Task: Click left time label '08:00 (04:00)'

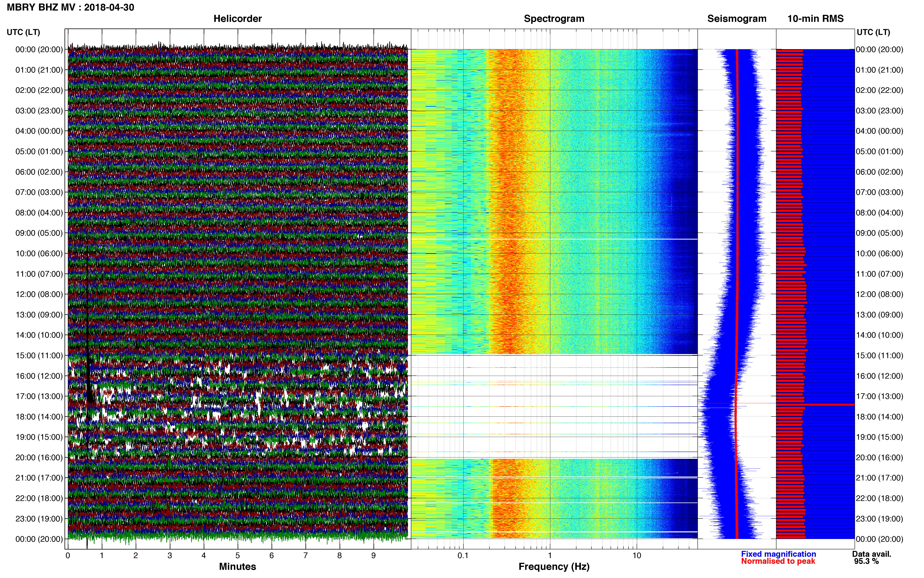Action: point(39,213)
